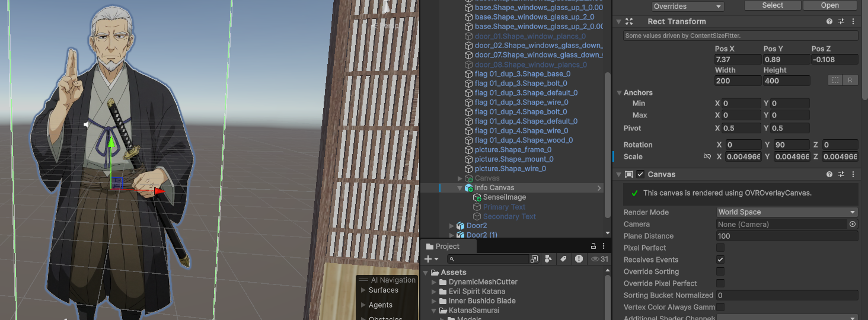Open Search by Label tag icon

pos(563,259)
